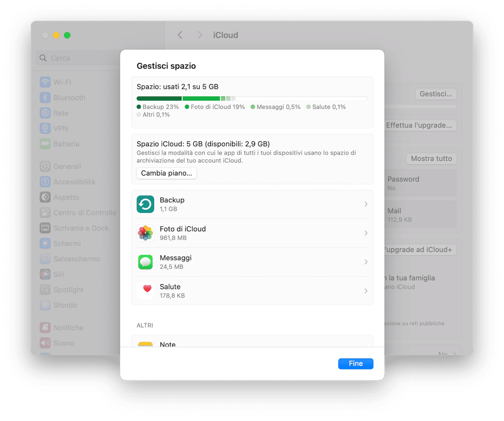This screenshot has width=504, height=421.
Task: Click the Gestisci button behind the dialog
Action: [436, 94]
